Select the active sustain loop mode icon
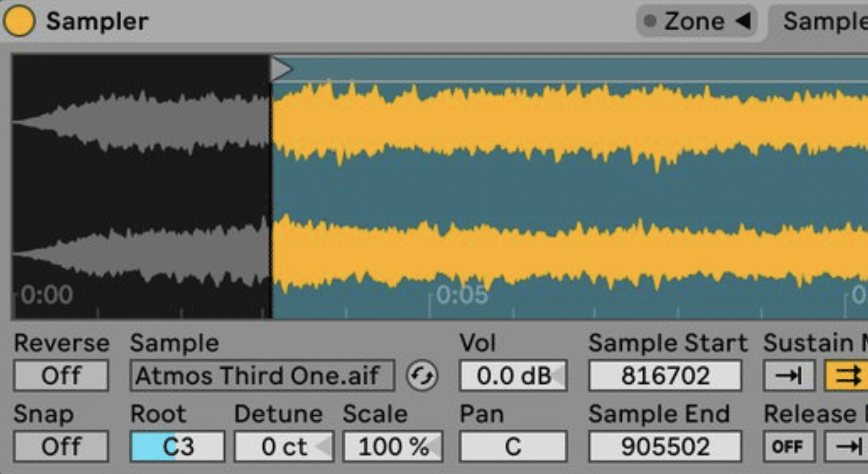The height and width of the screenshot is (474, 868). [846, 376]
